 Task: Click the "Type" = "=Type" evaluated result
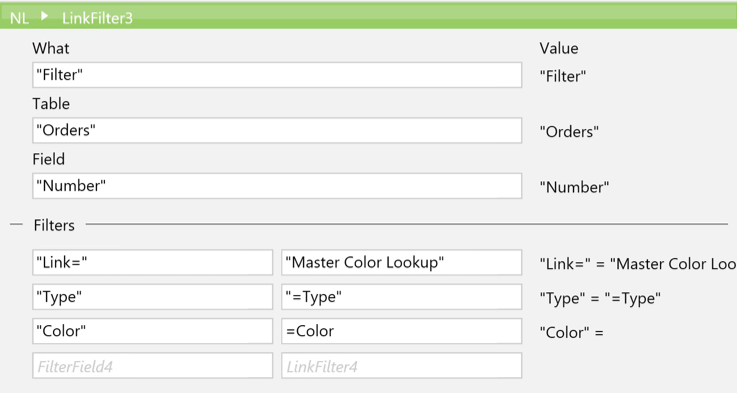600,298
